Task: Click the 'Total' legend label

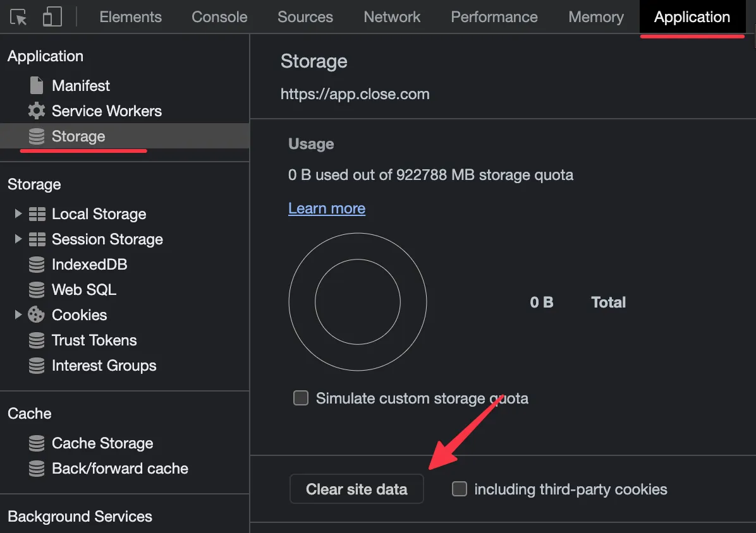Action: (x=609, y=302)
